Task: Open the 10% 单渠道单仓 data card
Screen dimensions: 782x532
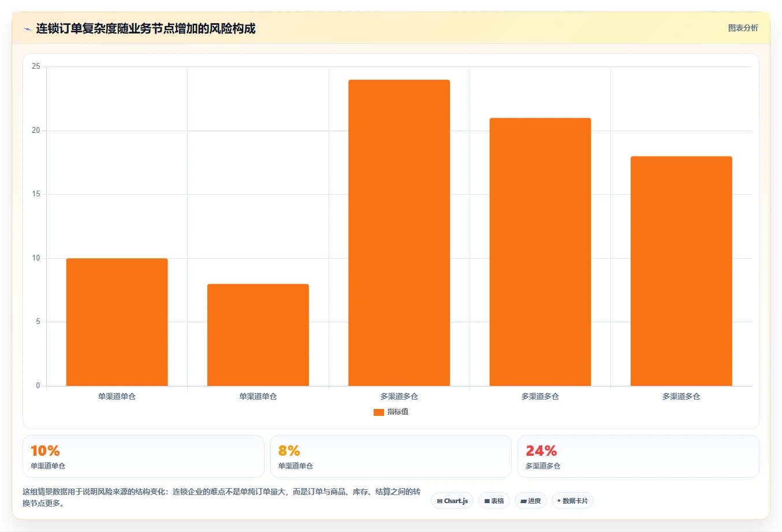Action: [x=143, y=456]
